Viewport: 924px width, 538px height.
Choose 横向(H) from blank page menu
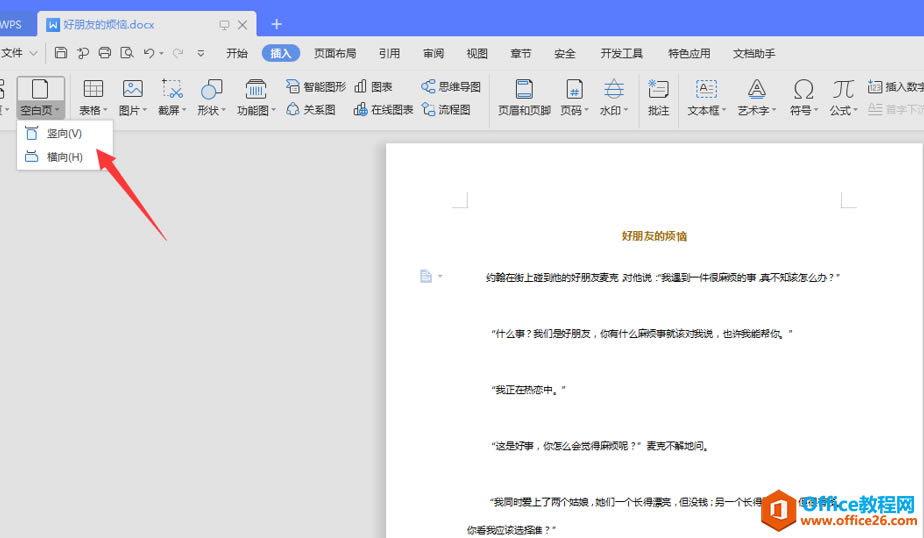(x=65, y=157)
